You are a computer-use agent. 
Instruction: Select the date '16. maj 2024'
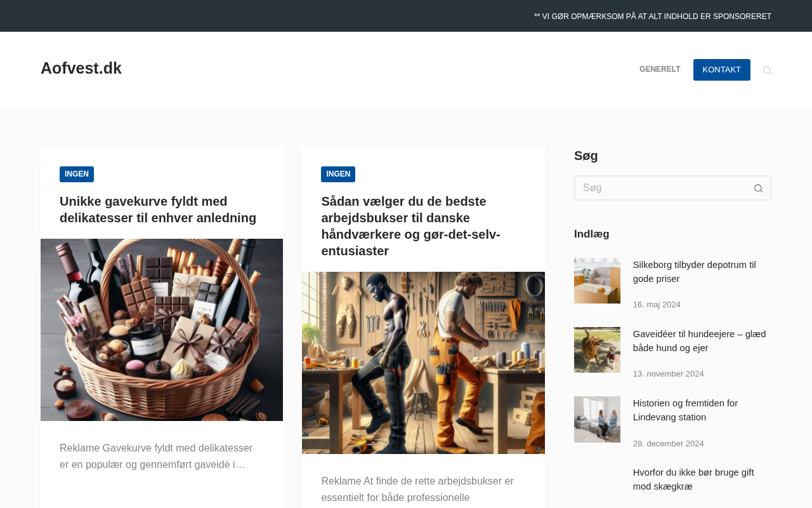(657, 305)
